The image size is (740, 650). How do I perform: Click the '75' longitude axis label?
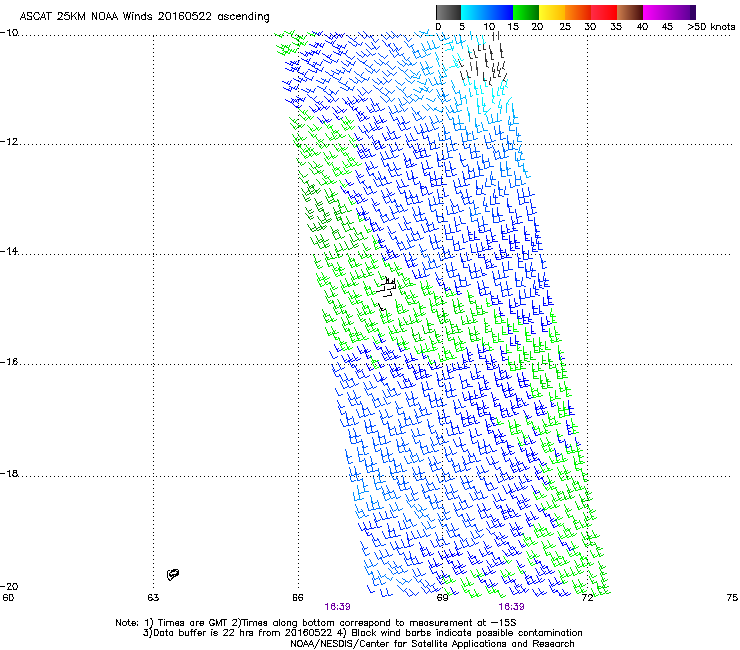pos(732,598)
